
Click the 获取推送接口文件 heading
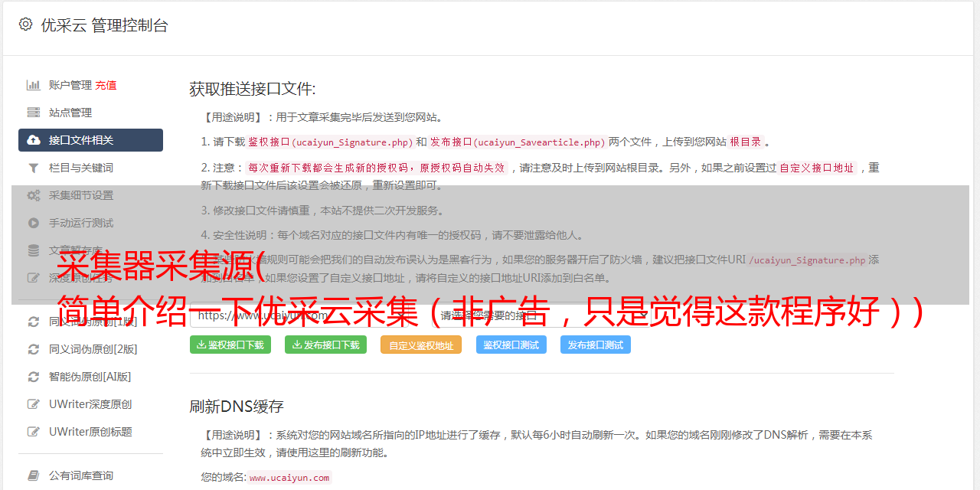(x=253, y=89)
